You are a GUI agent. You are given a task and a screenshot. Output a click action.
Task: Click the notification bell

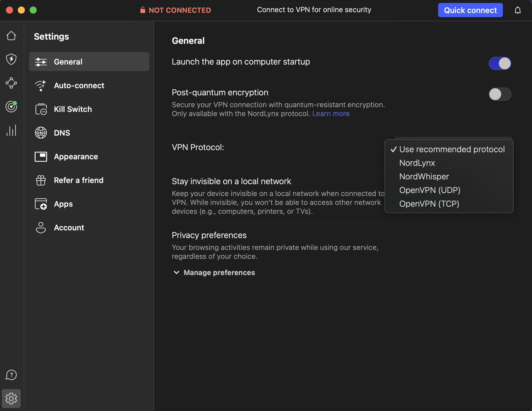(x=518, y=10)
